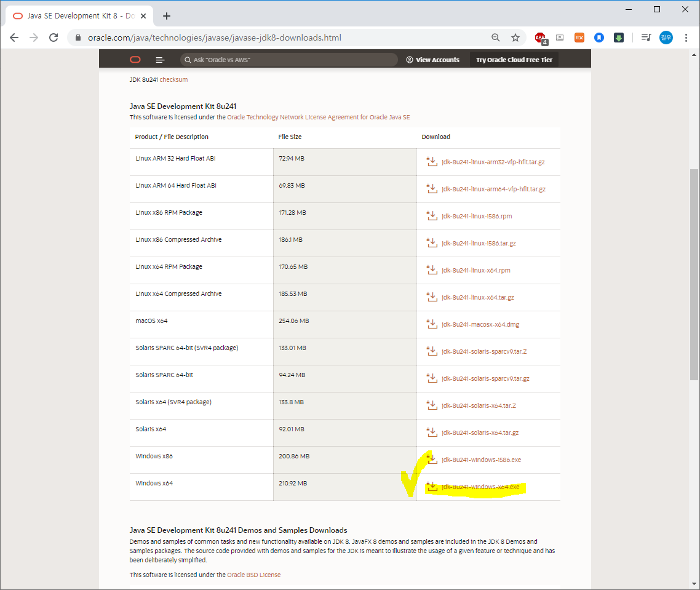Screen dimensions: 700x590
Task: Close the Java SE Development Kit tab
Action: pyautogui.click(x=143, y=16)
